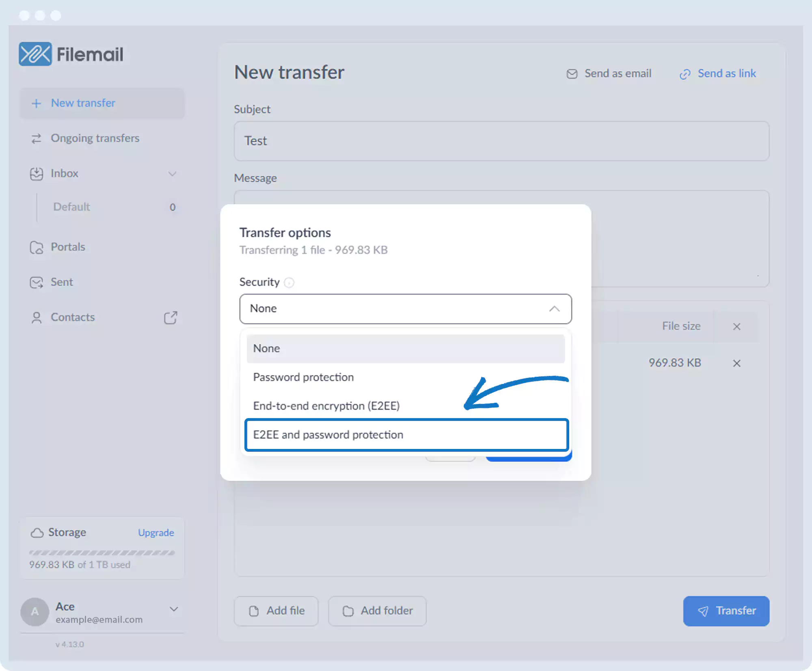812x671 pixels.
Task: Click the Security info icon
Action: click(289, 283)
